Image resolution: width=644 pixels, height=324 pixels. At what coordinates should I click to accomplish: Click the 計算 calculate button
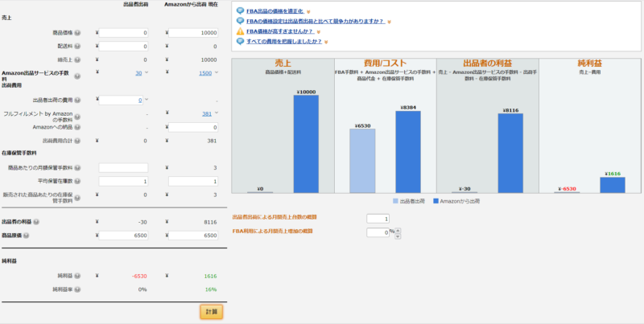(212, 312)
